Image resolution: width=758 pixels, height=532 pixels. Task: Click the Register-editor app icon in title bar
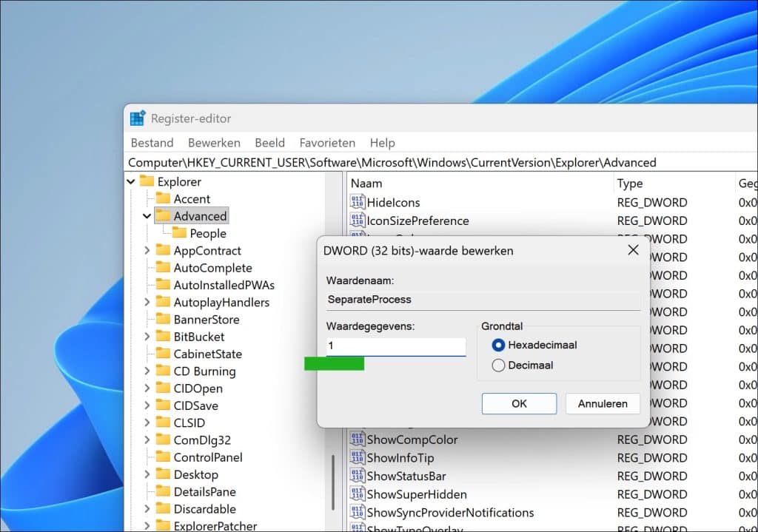138,118
